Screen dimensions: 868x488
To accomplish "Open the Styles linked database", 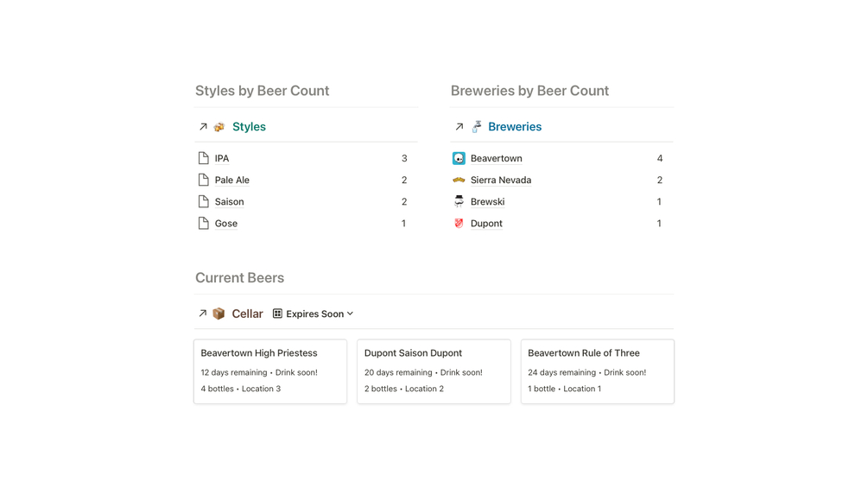I will coord(249,127).
